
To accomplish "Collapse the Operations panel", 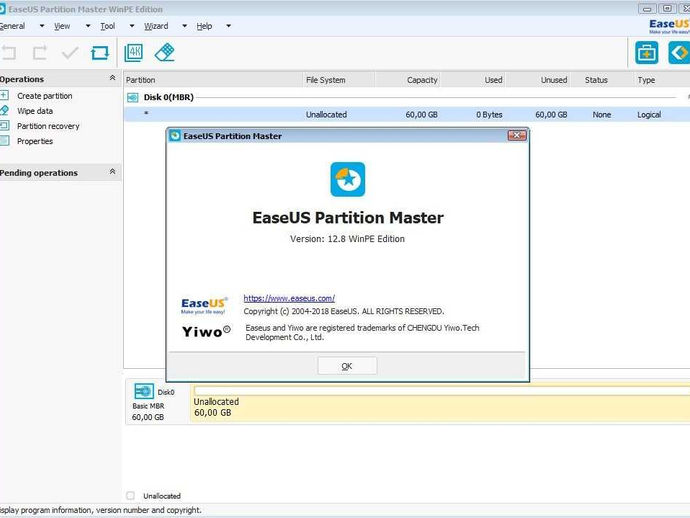I will pos(112,78).
